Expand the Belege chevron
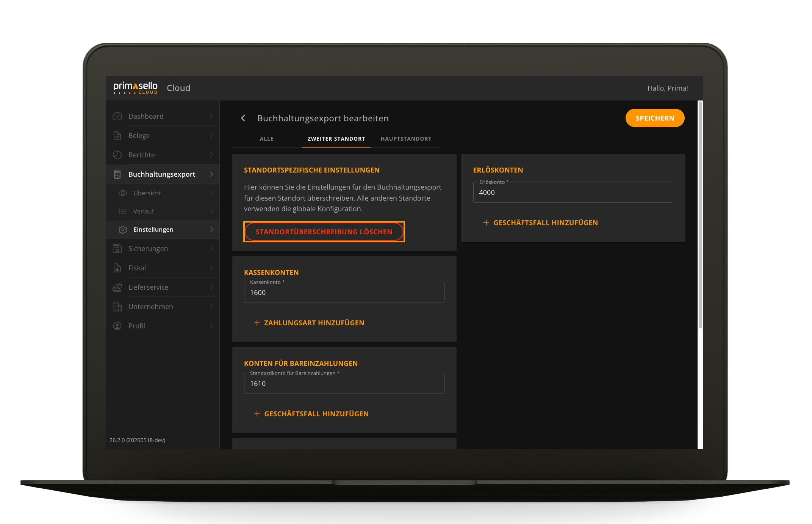812x524 pixels. [211, 136]
